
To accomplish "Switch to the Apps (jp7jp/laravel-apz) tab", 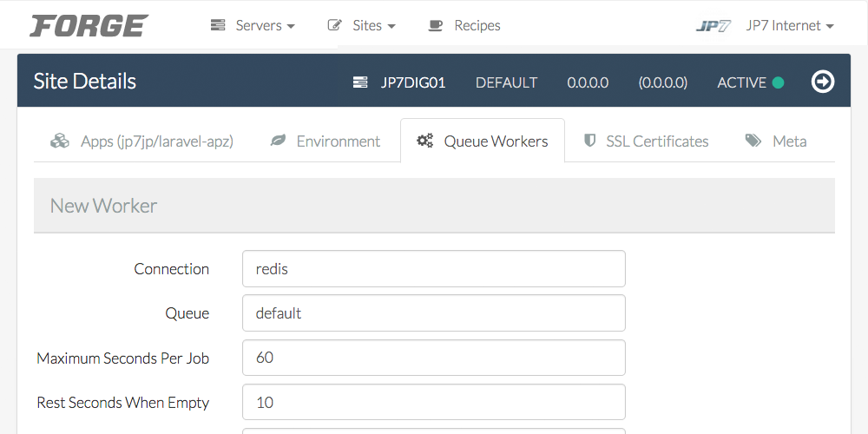I will 141,141.
